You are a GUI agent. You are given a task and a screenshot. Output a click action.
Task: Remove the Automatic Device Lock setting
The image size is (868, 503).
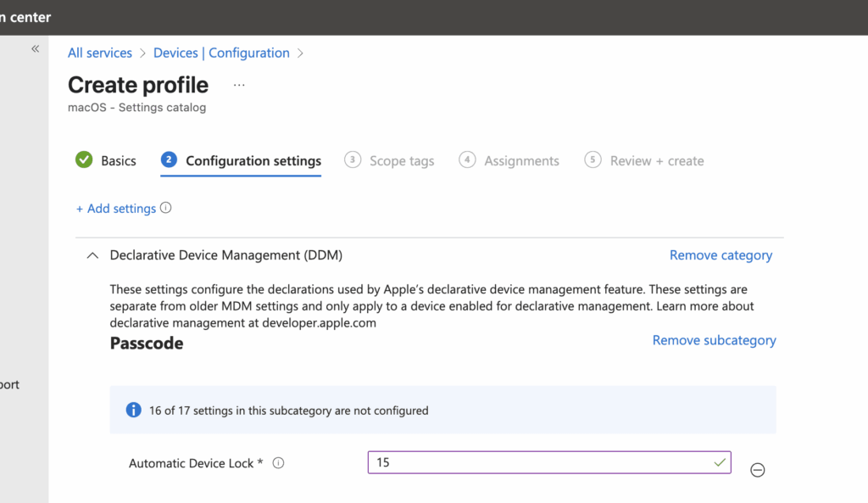pyautogui.click(x=758, y=470)
